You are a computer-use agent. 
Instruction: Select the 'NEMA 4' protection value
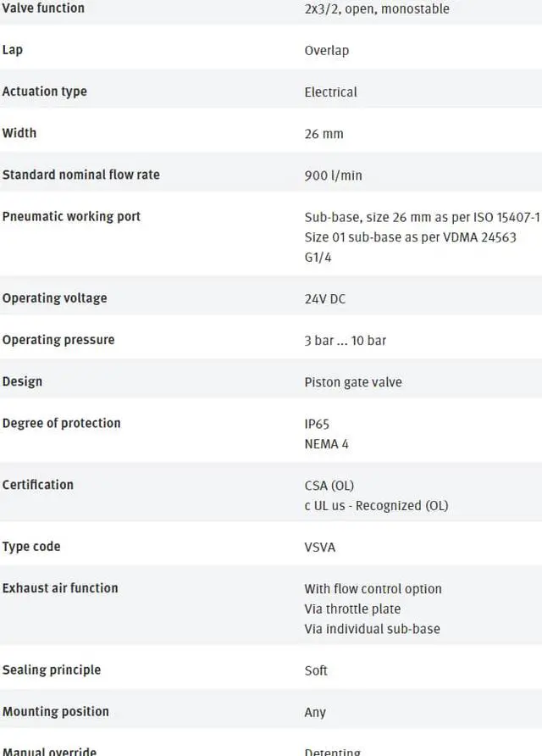click(x=326, y=444)
